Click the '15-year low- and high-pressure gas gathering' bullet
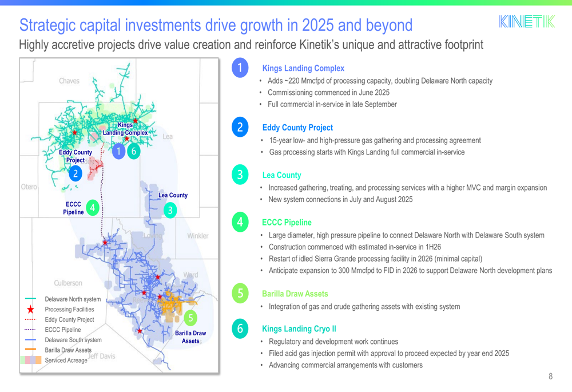 click(x=375, y=140)
